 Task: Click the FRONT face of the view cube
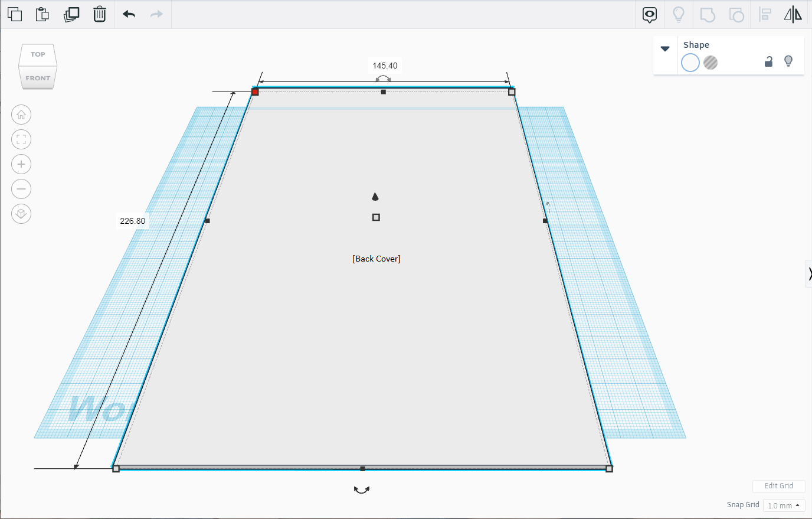38,78
